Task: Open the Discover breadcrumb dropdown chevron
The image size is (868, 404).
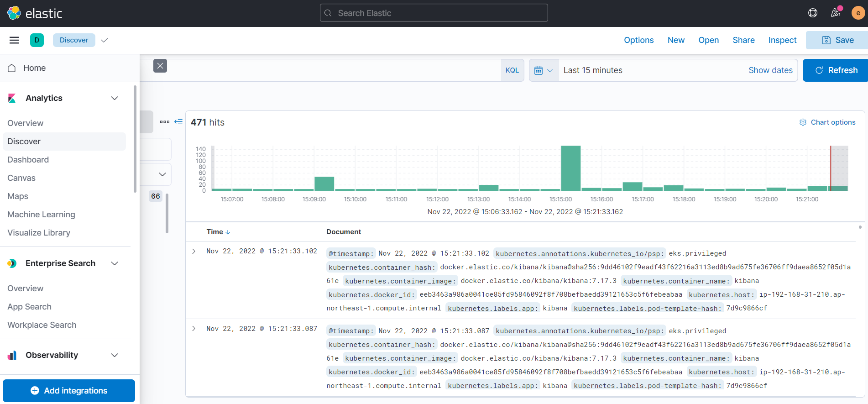Action: point(105,40)
